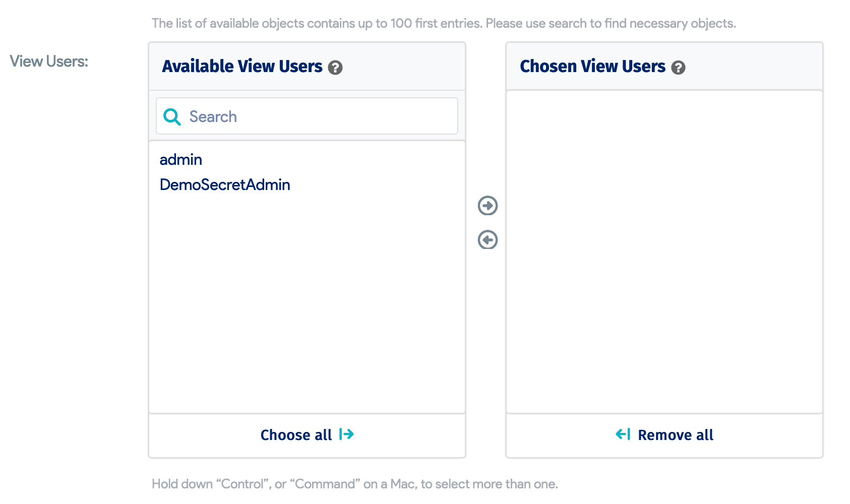Click the magnifying glass in the search box
This screenshot has height=504, width=850.
pyautogui.click(x=171, y=116)
